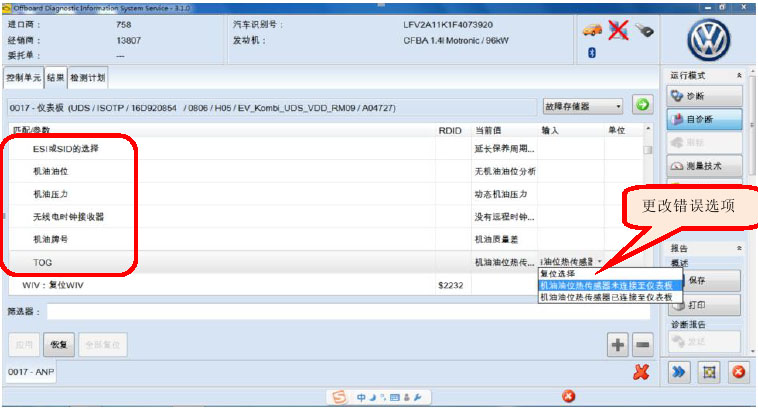Select the 机油压力 parameter row
This screenshot has height=409, width=758.
pos(326,194)
